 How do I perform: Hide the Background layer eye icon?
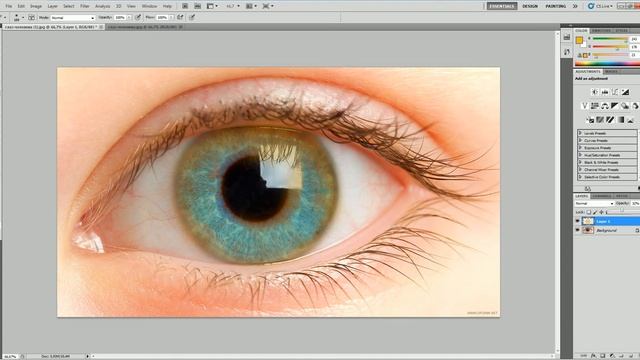578,230
